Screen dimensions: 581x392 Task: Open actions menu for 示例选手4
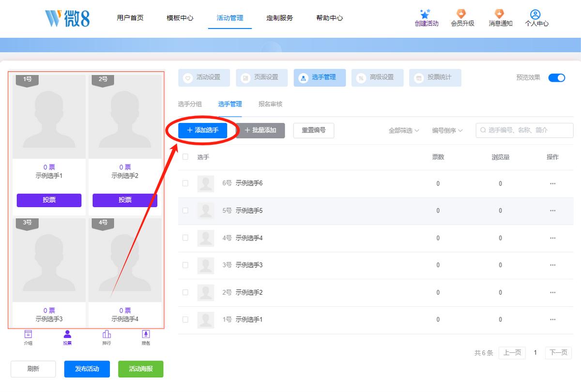(552, 238)
